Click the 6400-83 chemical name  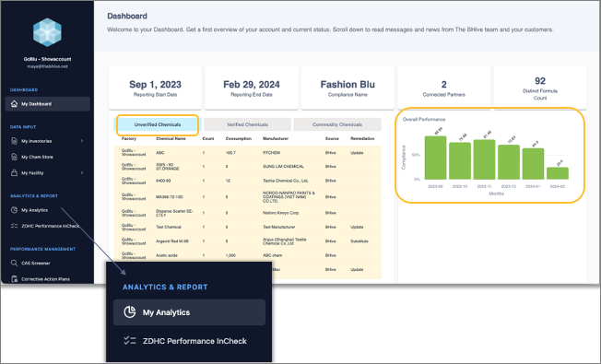click(x=163, y=181)
